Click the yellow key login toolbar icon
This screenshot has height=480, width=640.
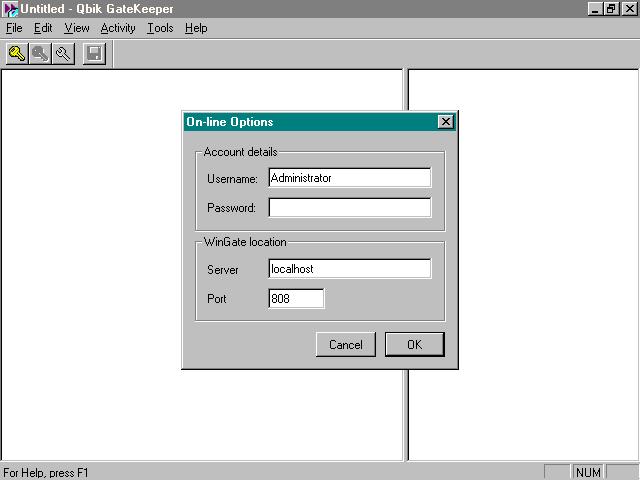pos(17,53)
